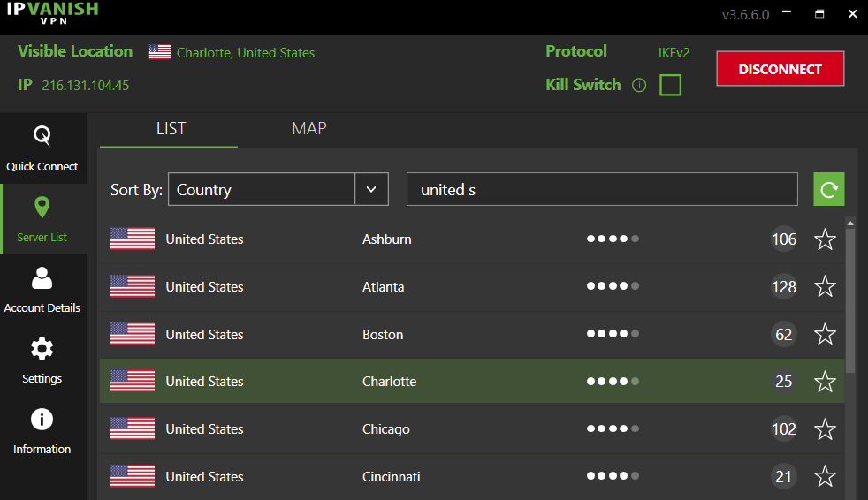Viewport: 868px width, 500px height.
Task: Click the Ashburn server count 106
Action: [x=784, y=239]
